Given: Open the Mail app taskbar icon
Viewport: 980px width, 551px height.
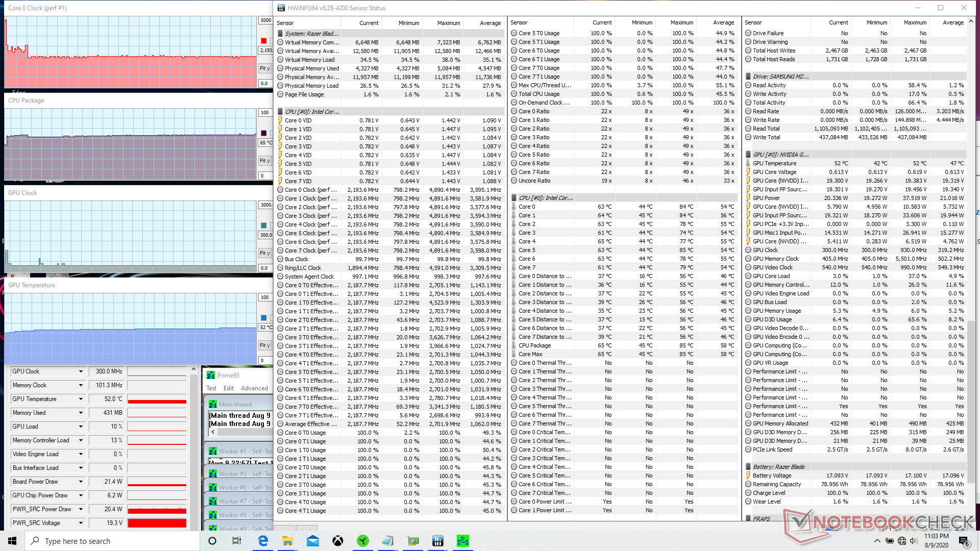Looking at the screenshot, I should point(313,541).
